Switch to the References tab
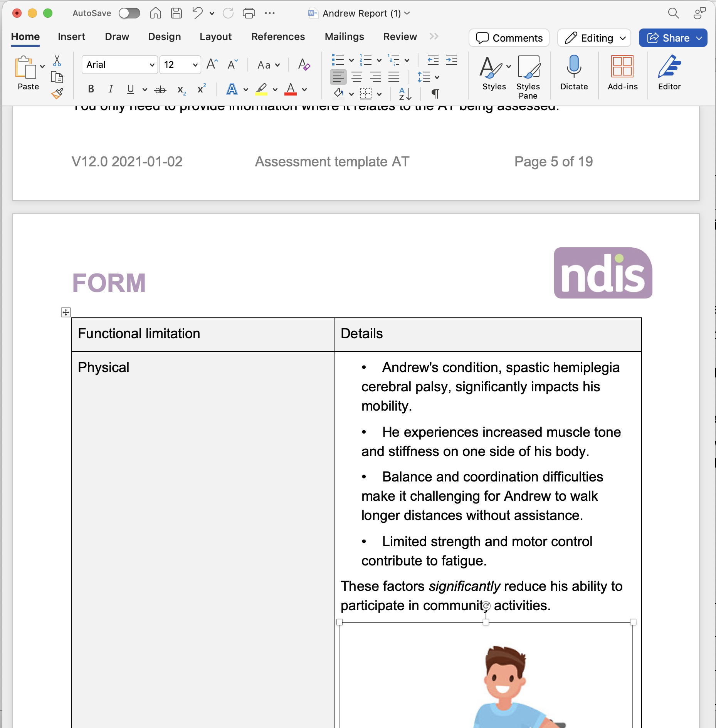Screen dimensions: 716x728 point(278,37)
